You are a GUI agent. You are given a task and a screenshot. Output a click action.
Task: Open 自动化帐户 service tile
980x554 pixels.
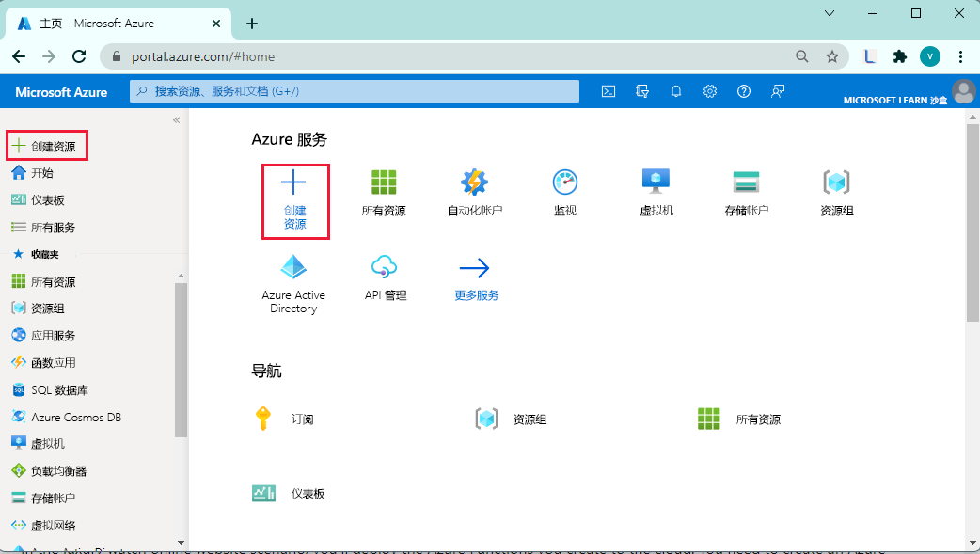(474, 193)
